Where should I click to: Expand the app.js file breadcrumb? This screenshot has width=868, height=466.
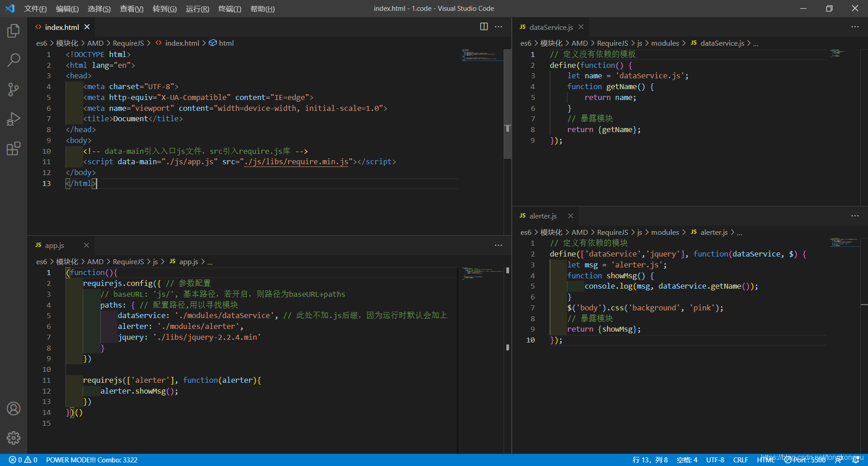[184, 262]
